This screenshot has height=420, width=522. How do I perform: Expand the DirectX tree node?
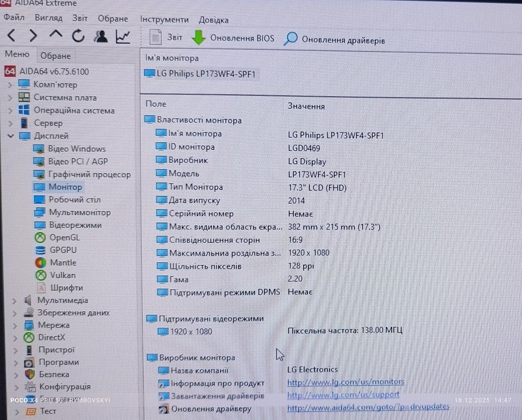(x=15, y=338)
